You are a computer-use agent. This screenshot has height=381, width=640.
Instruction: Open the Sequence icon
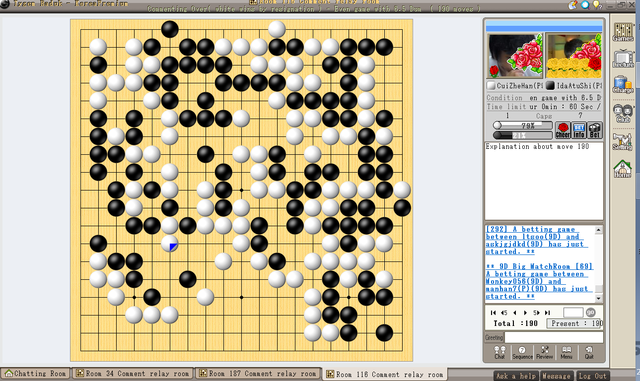522,352
